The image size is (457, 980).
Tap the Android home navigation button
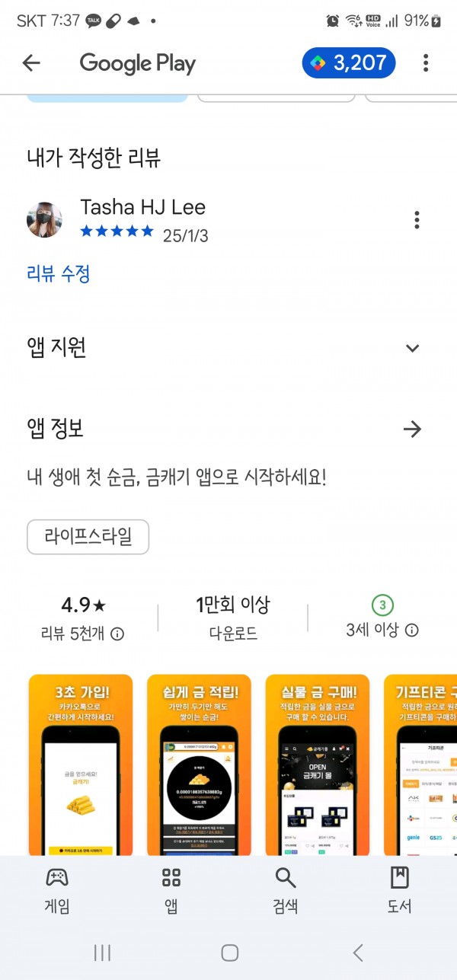click(229, 952)
